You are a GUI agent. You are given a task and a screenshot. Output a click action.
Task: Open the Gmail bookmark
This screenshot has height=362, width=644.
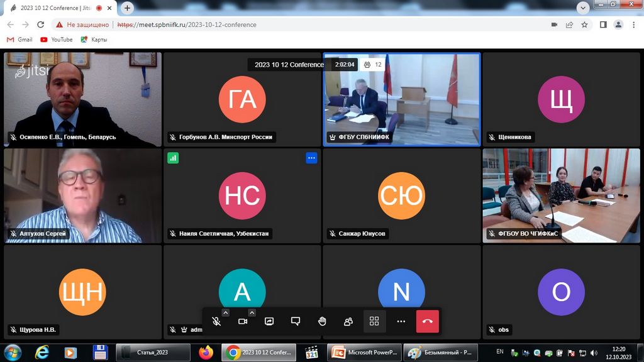[x=19, y=40]
